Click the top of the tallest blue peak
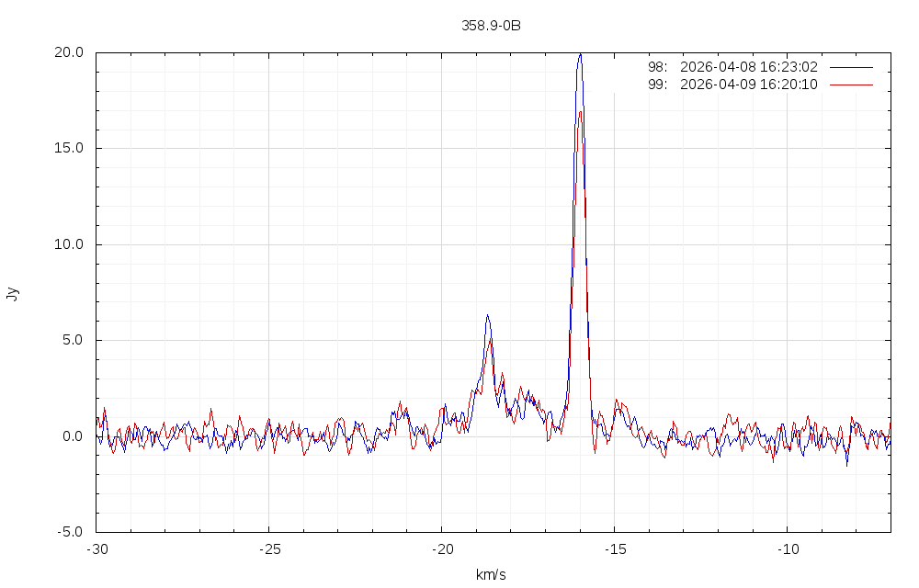Screen dimensions: 919x588 point(580,54)
